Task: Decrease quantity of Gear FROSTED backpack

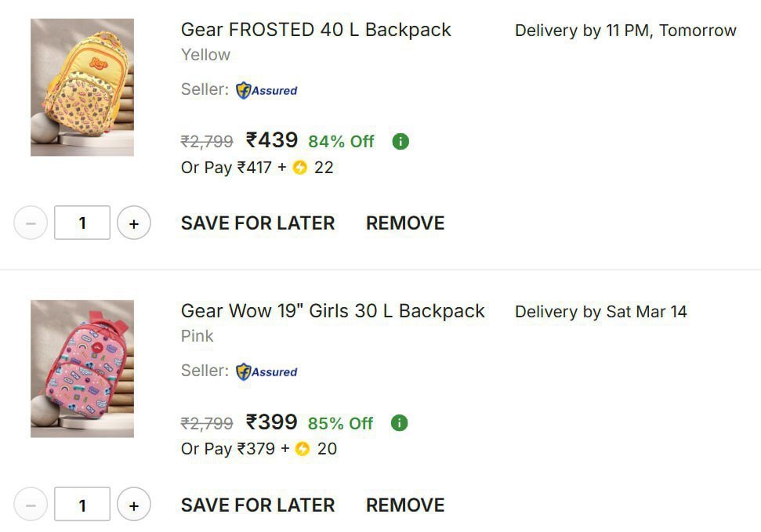Action: tap(31, 223)
